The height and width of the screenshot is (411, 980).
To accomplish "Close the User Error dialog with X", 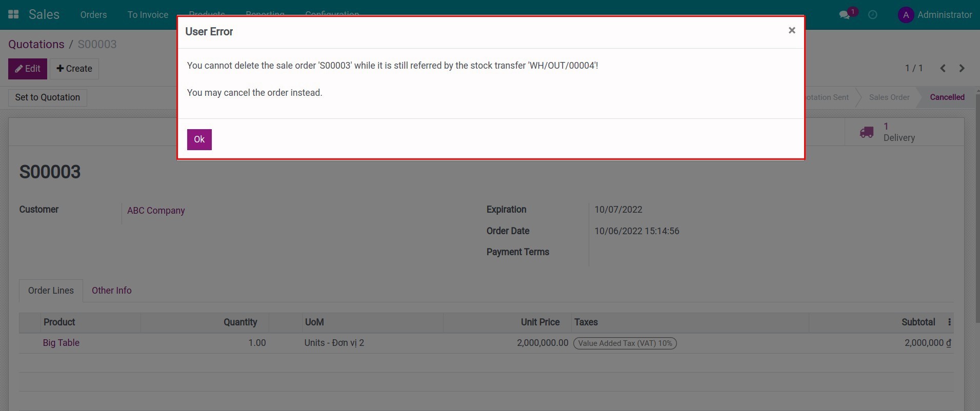I will pos(791,31).
